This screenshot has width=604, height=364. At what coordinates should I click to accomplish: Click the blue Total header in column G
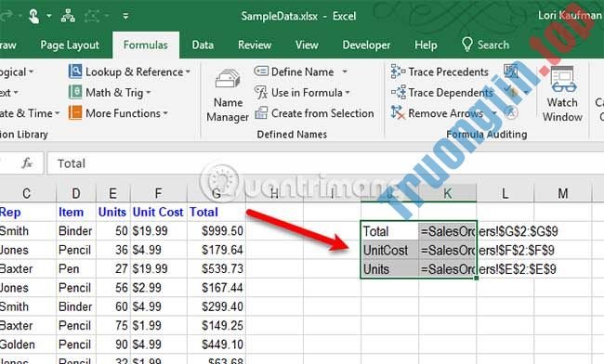point(217,212)
